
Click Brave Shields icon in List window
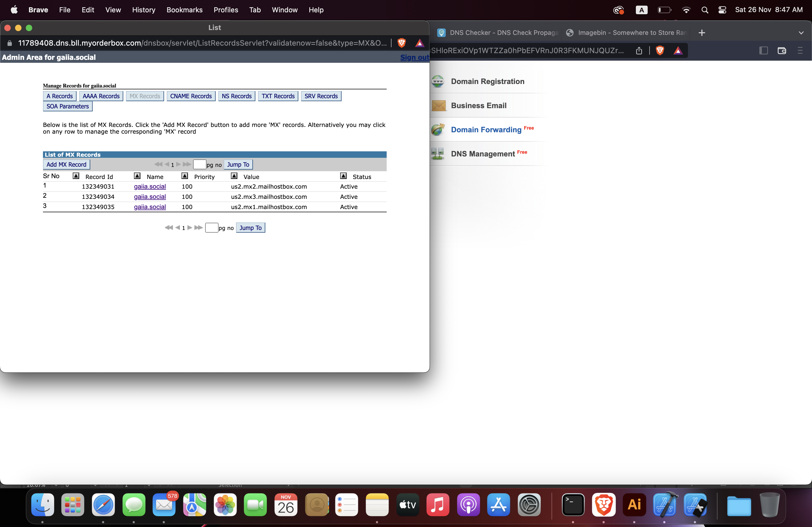coord(401,43)
